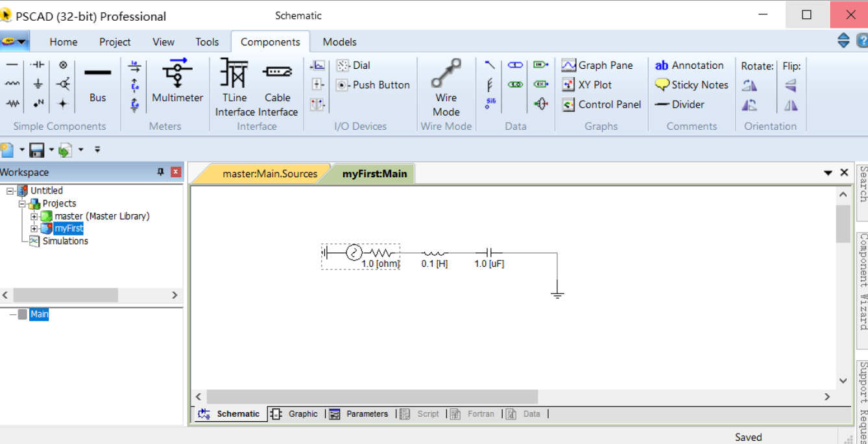
Task: Collapse the Untitled workspace tree node
Action: point(10,191)
